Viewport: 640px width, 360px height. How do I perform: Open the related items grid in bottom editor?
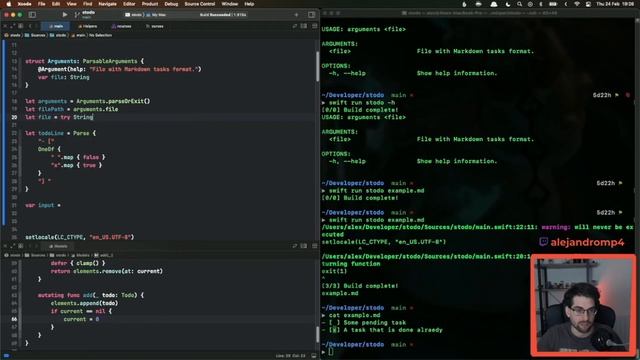coord(20,246)
